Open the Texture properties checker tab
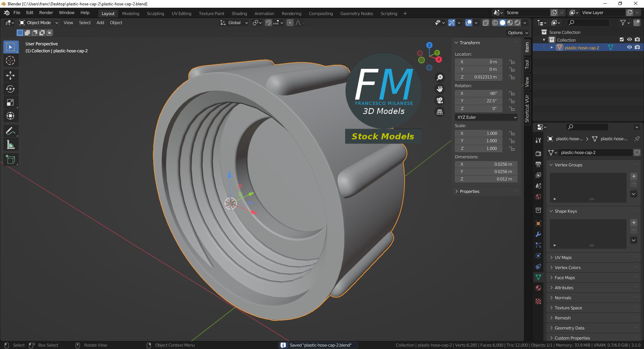Viewport: 644px width, 349px height. tap(538, 301)
